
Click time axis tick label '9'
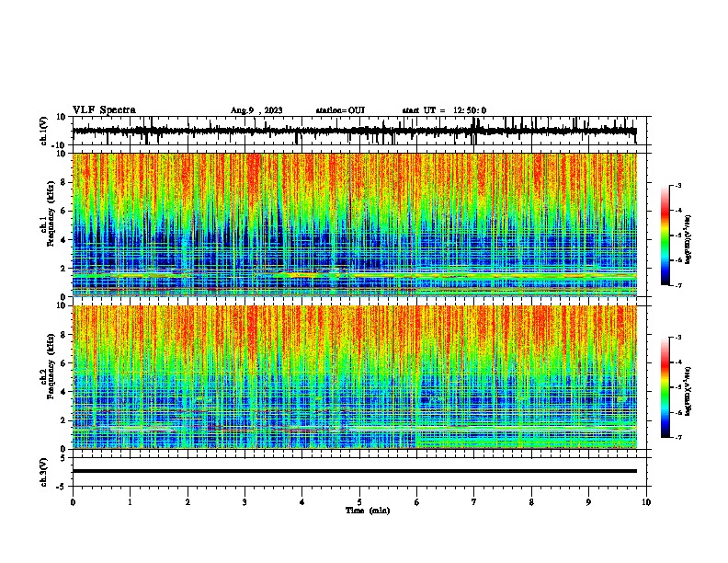coord(588,502)
